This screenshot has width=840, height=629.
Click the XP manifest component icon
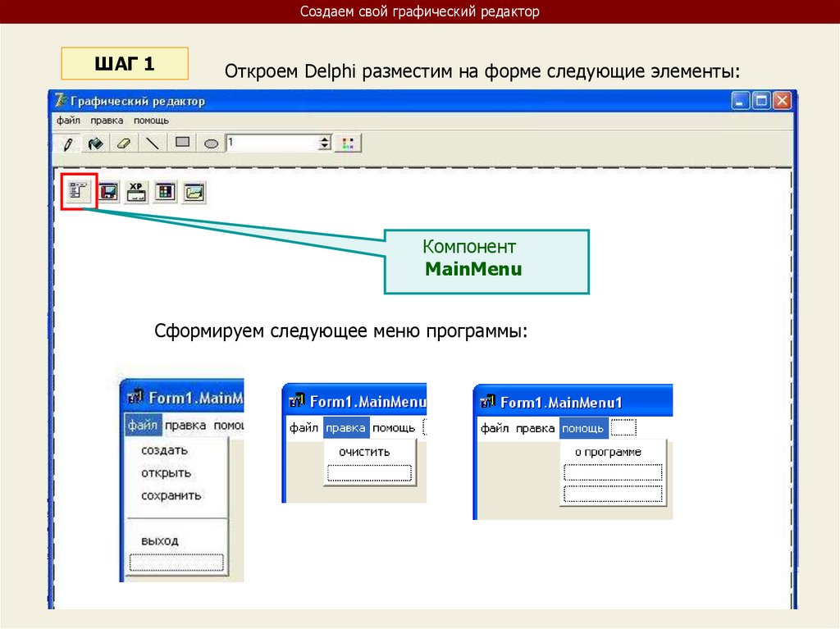click(x=136, y=192)
